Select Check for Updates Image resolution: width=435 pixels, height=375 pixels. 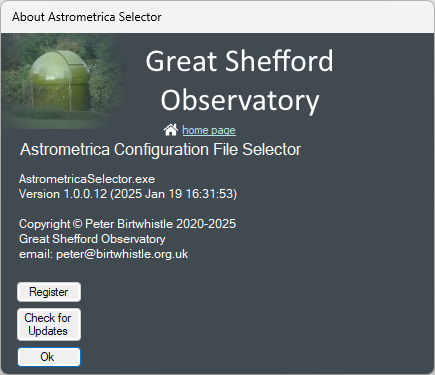49,324
